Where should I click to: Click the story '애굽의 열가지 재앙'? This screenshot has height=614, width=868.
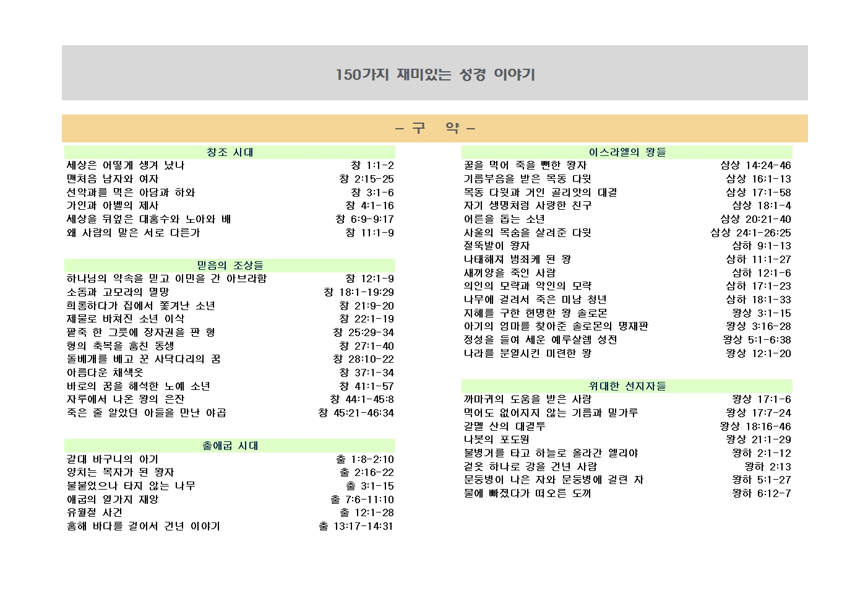click(113, 499)
